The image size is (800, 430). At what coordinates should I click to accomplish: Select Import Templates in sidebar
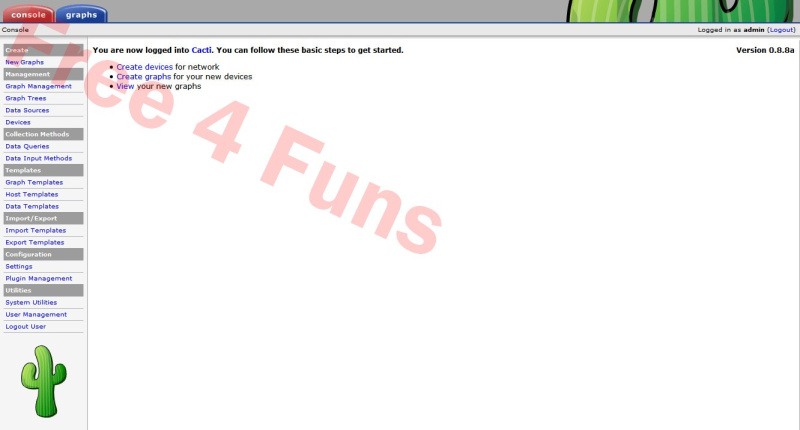click(x=35, y=230)
